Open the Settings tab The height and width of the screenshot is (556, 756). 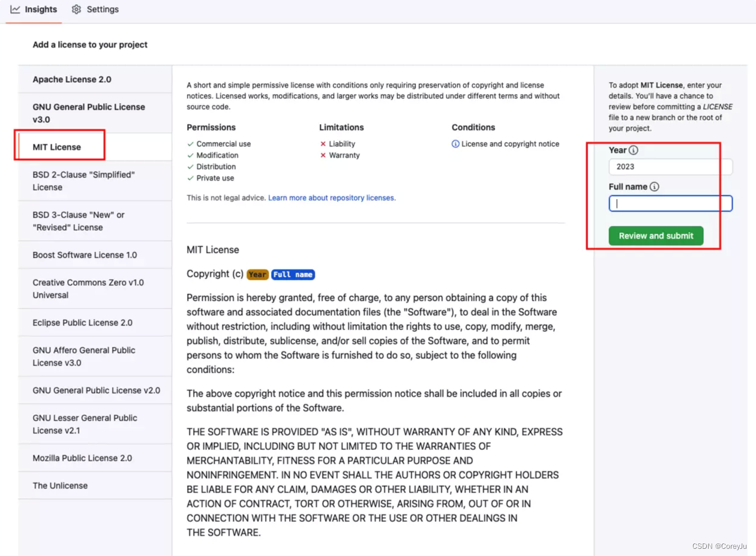[95, 10]
